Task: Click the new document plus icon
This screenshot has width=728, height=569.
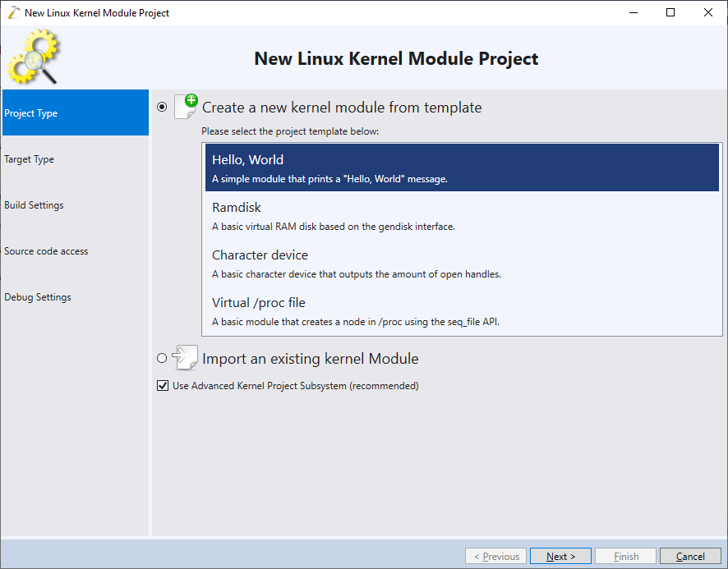Action: (x=187, y=106)
